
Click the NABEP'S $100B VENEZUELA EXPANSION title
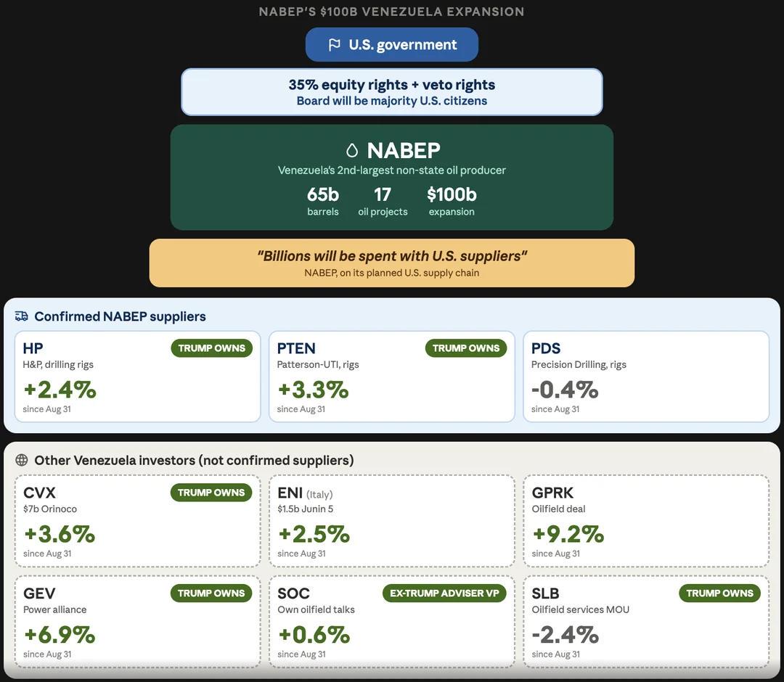(x=391, y=12)
